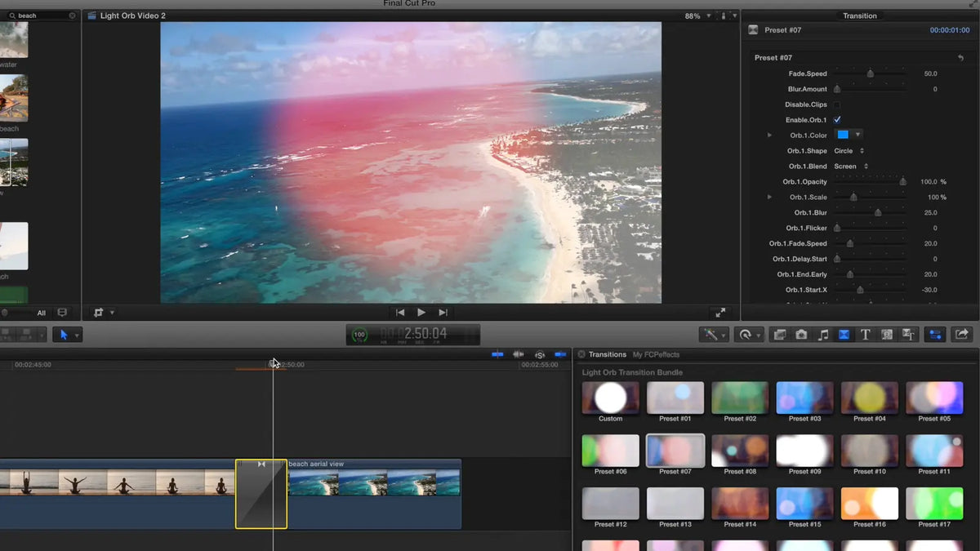Open the Effects browser icon

(779, 335)
